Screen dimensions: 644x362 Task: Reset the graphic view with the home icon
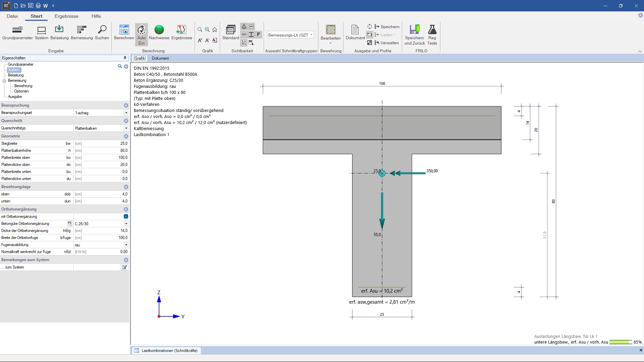tap(215, 30)
